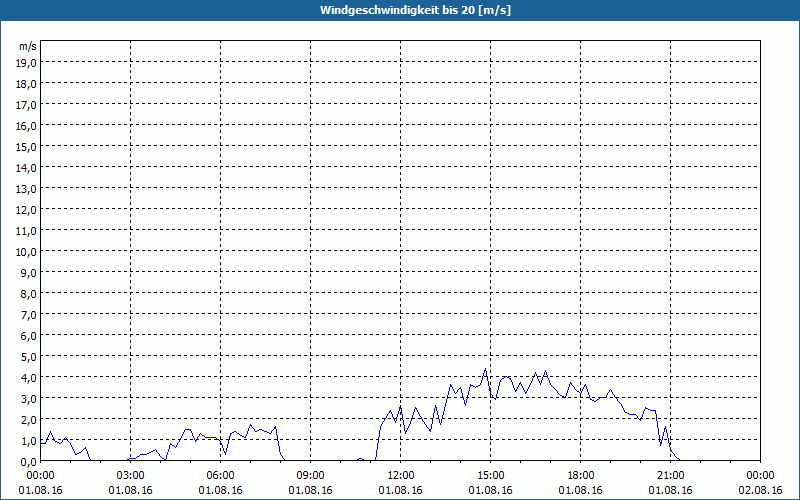Click the y-axis value "11,0"
Screen dimensions: 800x500
(x=26, y=231)
